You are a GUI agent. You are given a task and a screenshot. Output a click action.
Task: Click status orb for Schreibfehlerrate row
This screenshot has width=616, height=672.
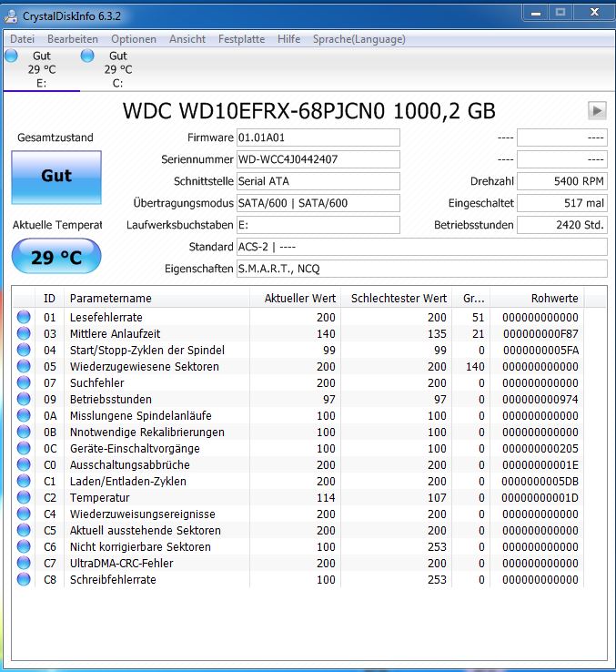pyautogui.click(x=24, y=579)
